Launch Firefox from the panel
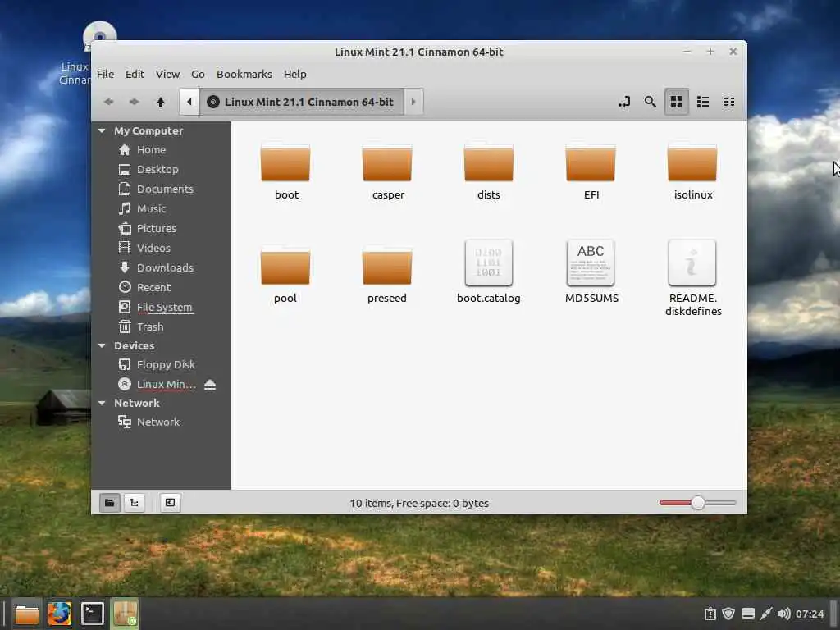Screen dimensions: 840x630 [59, 614]
